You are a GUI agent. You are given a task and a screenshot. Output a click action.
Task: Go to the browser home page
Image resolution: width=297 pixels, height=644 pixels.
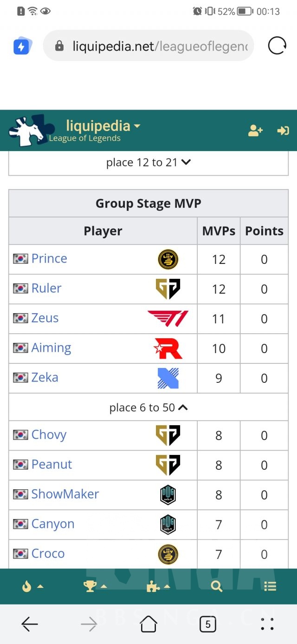tap(148, 624)
